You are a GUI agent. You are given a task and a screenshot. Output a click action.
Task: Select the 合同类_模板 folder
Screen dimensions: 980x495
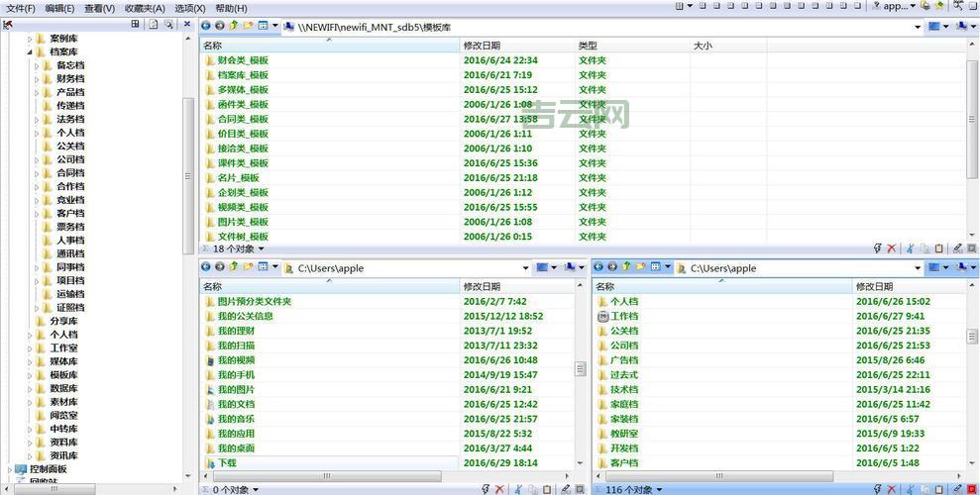[243, 119]
